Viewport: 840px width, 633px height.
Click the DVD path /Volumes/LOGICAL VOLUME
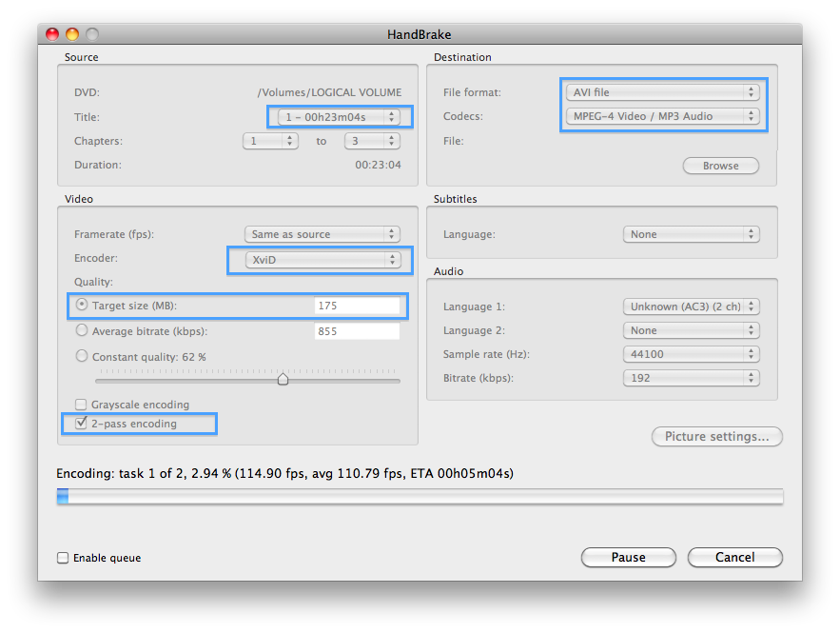coord(329,92)
